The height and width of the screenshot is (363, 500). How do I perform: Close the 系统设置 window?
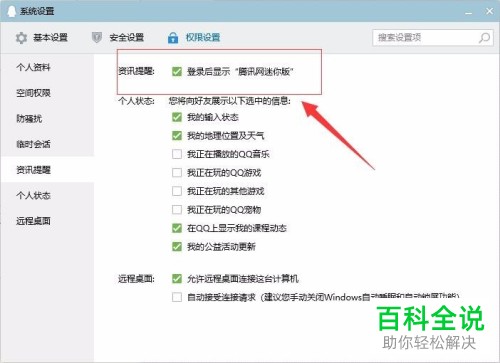point(489,11)
